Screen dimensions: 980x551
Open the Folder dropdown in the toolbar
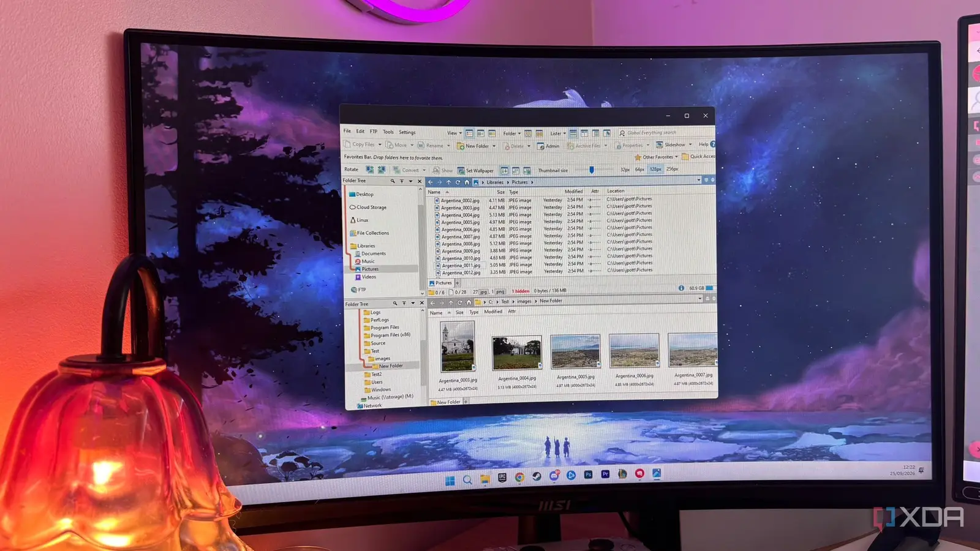(512, 133)
